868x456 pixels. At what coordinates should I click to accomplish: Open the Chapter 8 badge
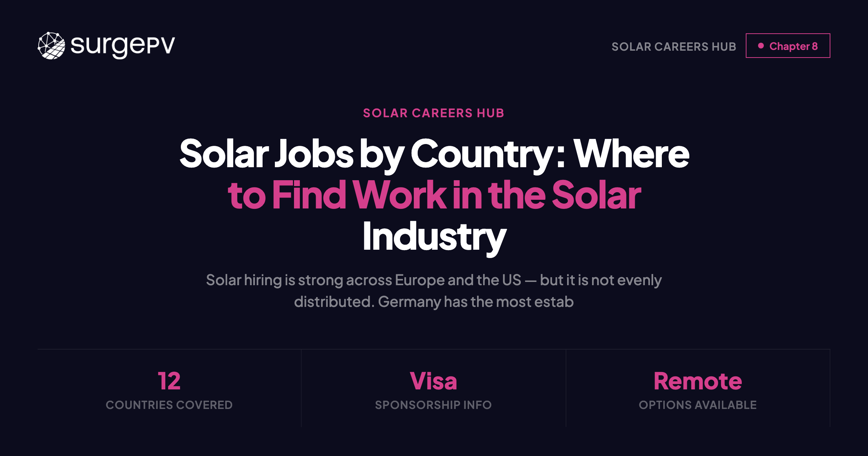coord(788,46)
